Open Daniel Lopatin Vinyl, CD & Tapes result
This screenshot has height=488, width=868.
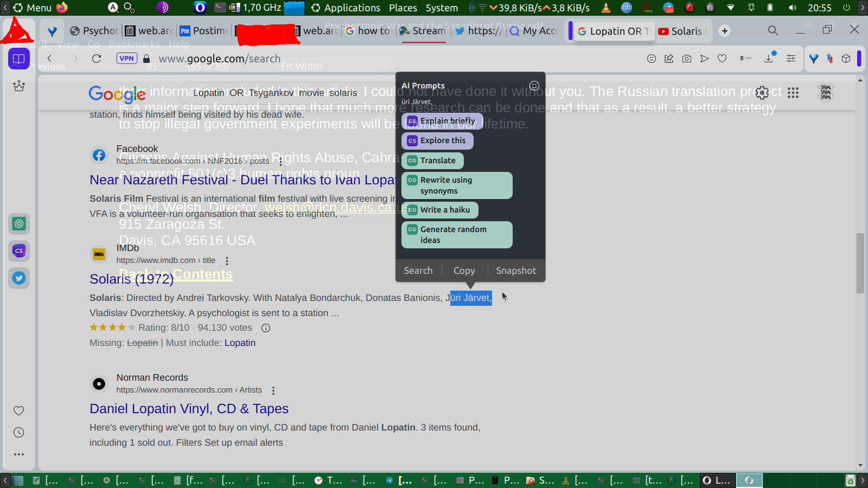[189, 409]
